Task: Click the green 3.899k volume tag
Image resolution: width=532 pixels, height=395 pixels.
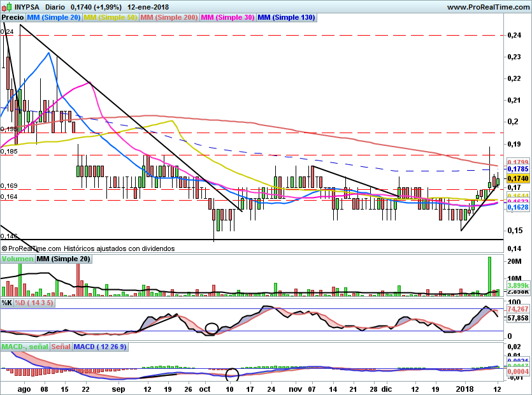Action: [517, 287]
